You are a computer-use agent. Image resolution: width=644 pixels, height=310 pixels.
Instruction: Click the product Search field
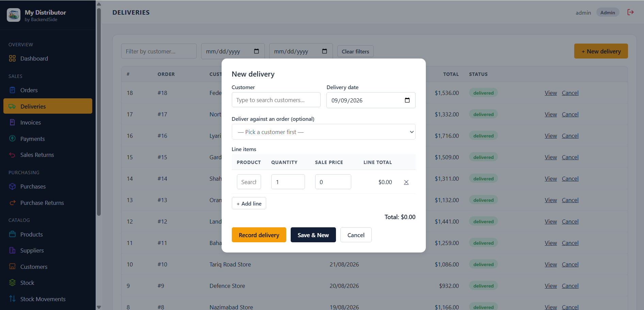click(x=249, y=182)
